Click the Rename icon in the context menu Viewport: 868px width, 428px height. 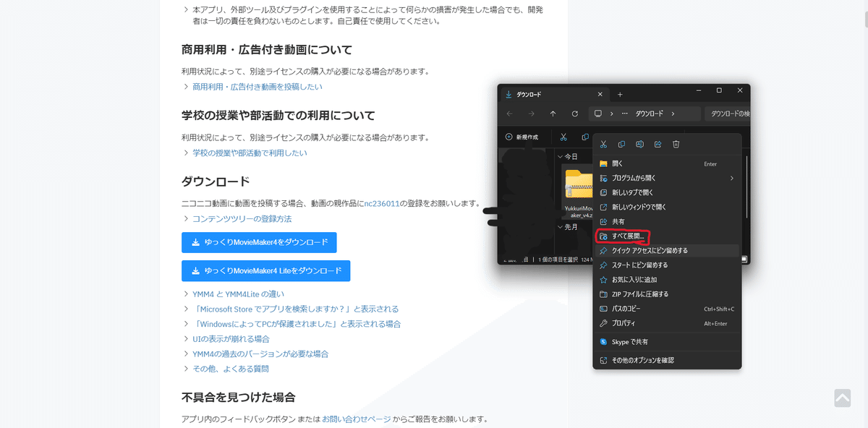639,145
